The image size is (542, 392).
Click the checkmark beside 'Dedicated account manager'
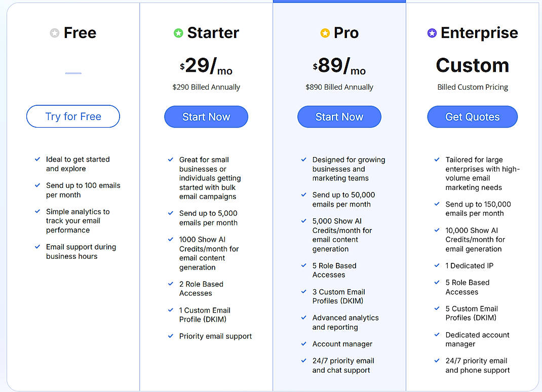437,335
